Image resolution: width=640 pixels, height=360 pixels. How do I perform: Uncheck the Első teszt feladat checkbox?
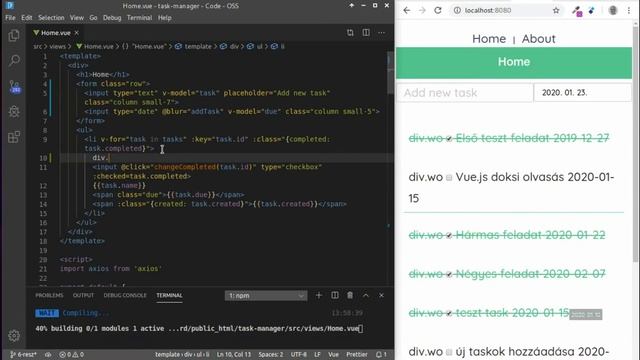(x=449, y=139)
